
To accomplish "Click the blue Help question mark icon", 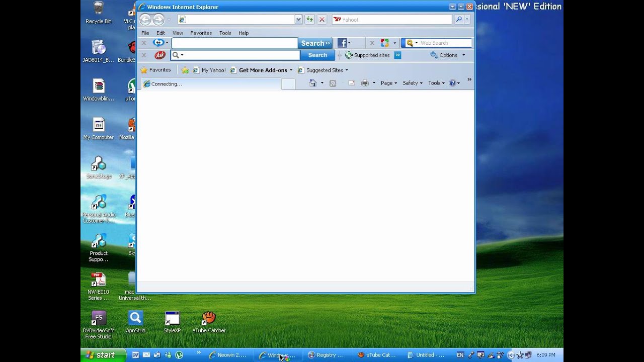I will (452, 83).
